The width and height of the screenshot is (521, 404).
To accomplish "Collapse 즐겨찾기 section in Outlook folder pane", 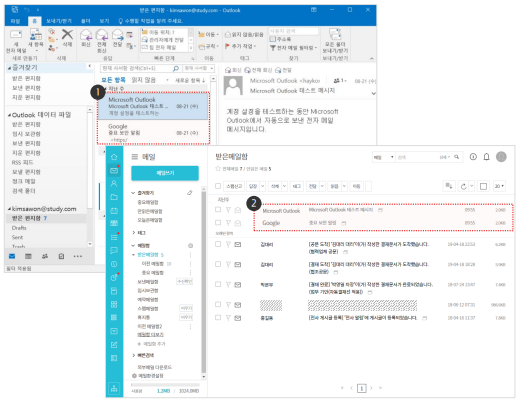I will (9, 68).
